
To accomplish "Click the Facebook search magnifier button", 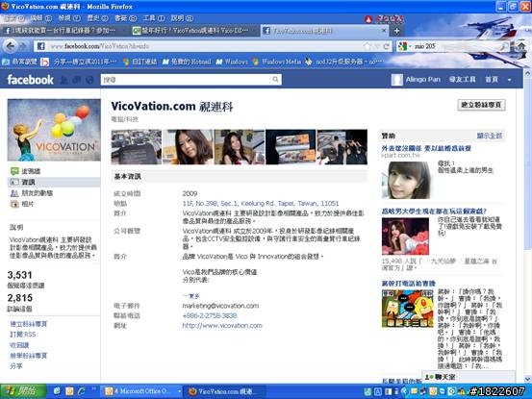I will (x=275, y=80).
